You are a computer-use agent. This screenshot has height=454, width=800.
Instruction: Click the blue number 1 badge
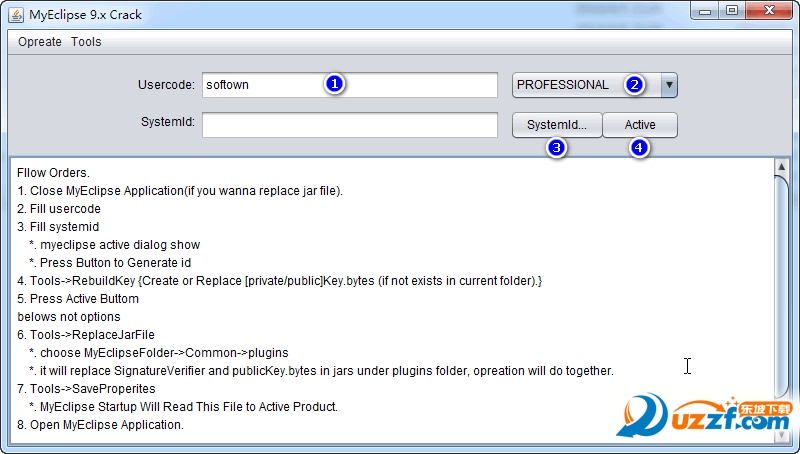[335, 85]
